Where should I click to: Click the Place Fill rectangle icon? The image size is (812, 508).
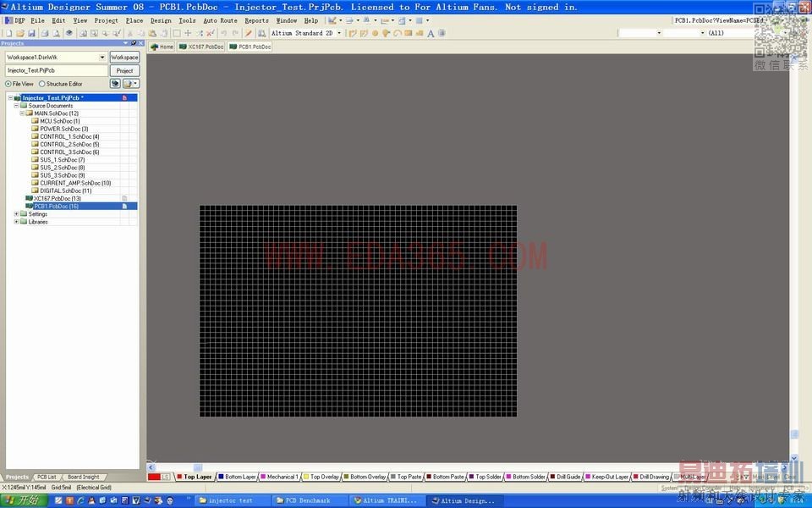408,33
